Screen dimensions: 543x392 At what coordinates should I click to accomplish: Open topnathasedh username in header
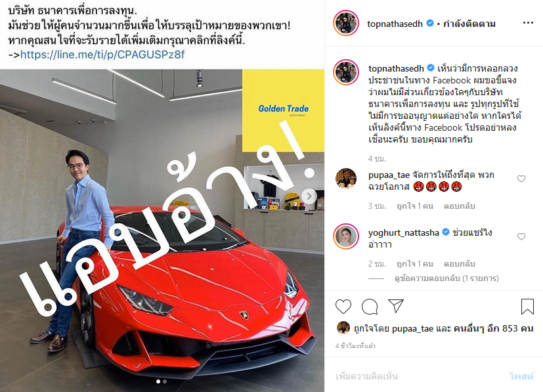tap(395, 24)
